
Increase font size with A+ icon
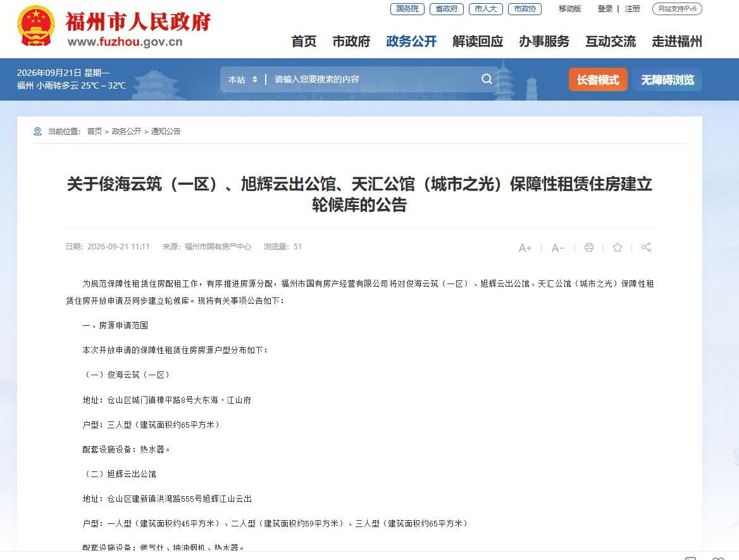525,248
